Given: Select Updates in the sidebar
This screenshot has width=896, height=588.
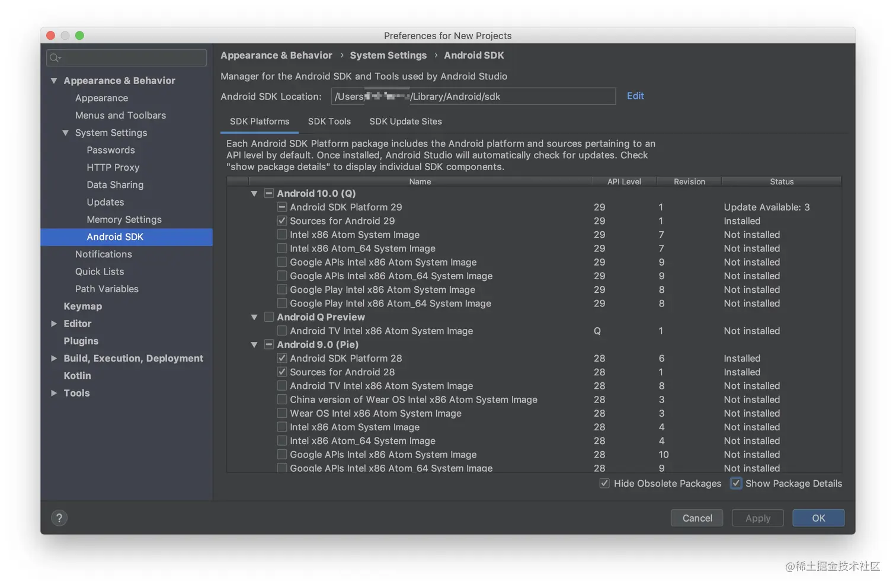Looking at the screenshot, I should coord(105,202).
